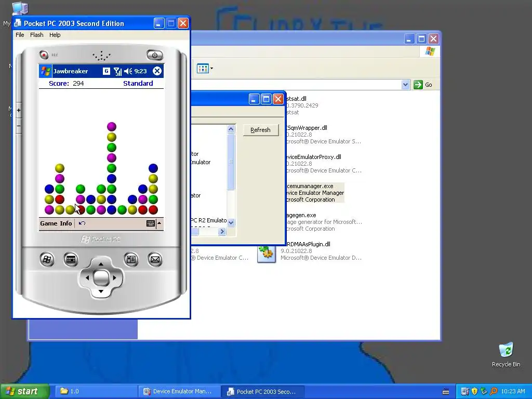This screenshot has width=532, height=399.
Task: Click the D-pad up arrow
Action: (101, 264)
